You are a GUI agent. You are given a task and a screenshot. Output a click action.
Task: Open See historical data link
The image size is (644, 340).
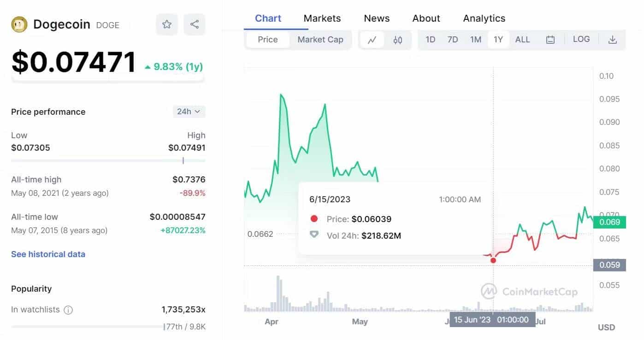[x=48, y=254]
